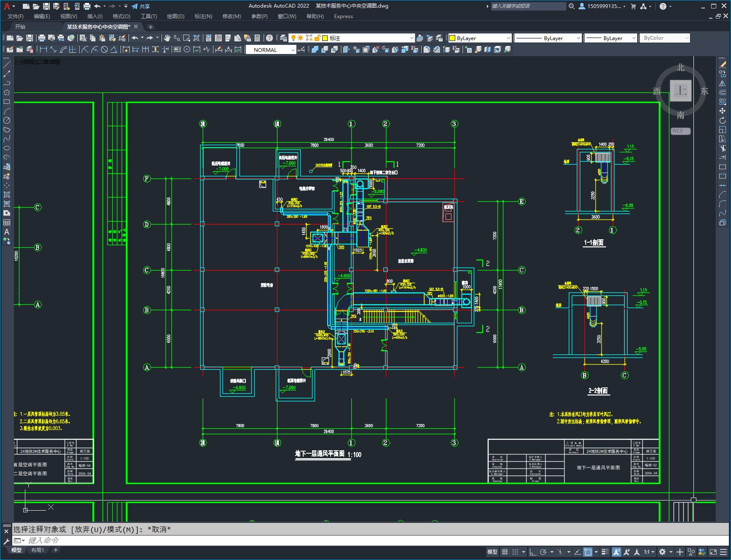Click the Linear dimension tool icon
The height and width of the screenshot is (560, 731).
click(x=43, y=50)
